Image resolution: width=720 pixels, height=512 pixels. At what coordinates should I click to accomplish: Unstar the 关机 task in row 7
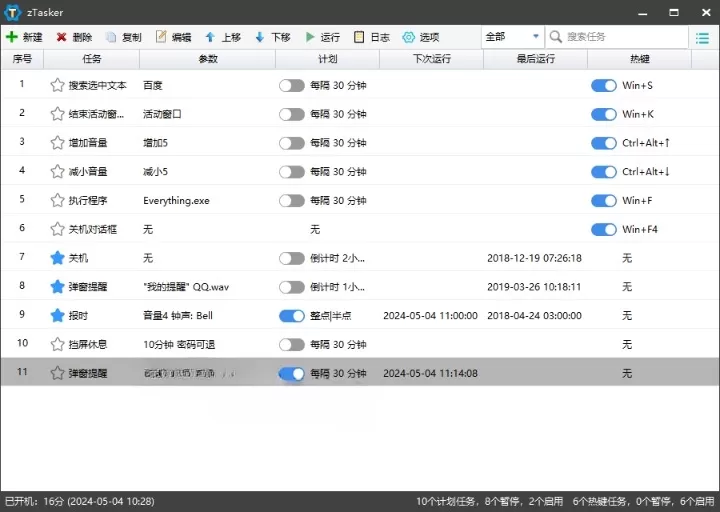pos(57,258)
